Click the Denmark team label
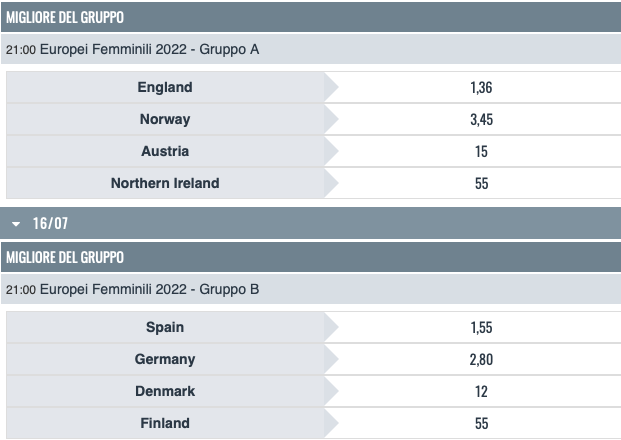Image resolution: width=621 pixels, height=440 pixels. point(165,391)
